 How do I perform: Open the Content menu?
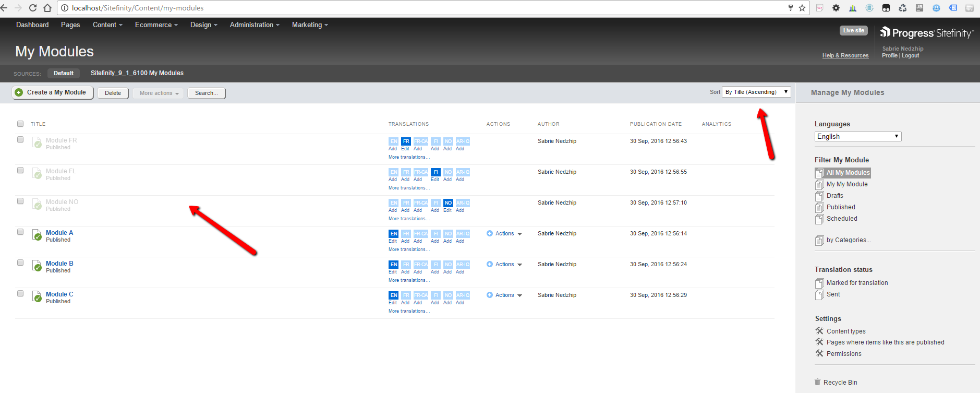(x=107, y=25)
